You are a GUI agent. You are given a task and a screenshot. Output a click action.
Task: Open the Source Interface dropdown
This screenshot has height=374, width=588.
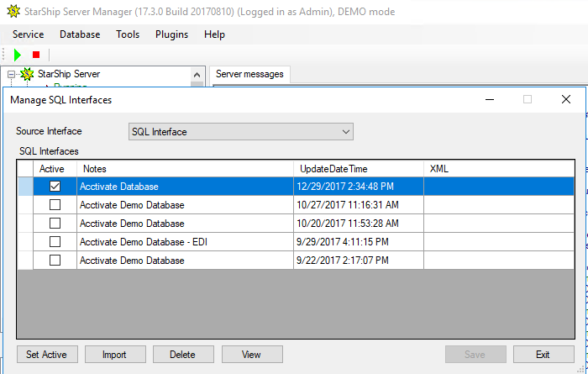click(x=241, y=132)
